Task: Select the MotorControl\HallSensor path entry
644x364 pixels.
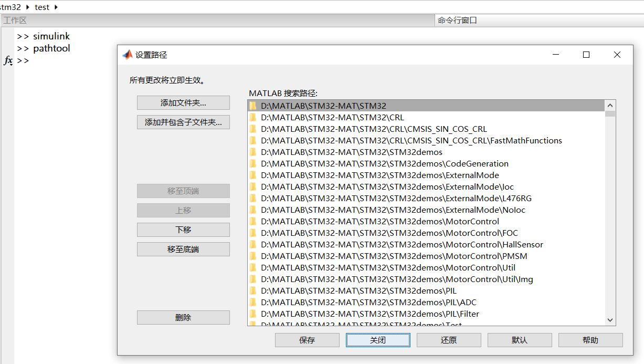Action: click(401, 244)
